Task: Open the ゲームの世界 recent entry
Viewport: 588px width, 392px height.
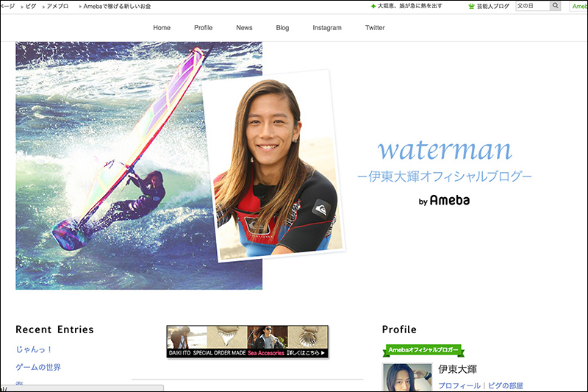Action: click(38, 367)
